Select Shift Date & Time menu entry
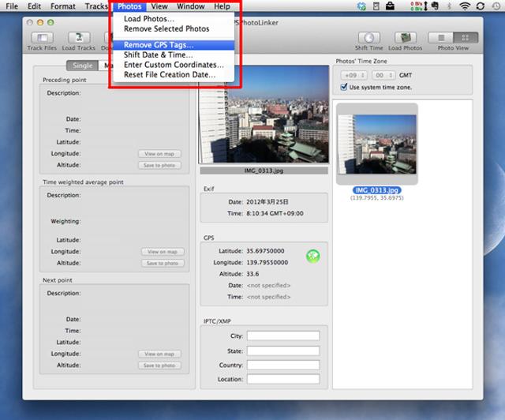 pos(158,55)
